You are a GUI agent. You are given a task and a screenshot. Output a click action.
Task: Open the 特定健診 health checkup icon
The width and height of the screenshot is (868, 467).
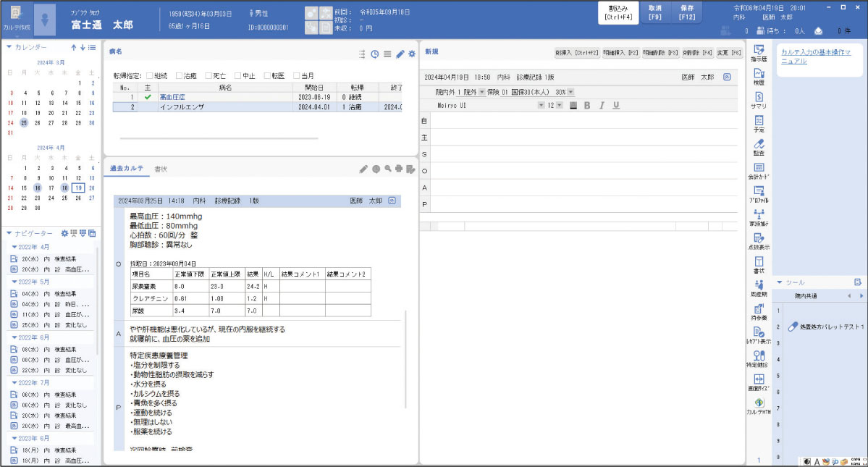click(x=759, y=358)
